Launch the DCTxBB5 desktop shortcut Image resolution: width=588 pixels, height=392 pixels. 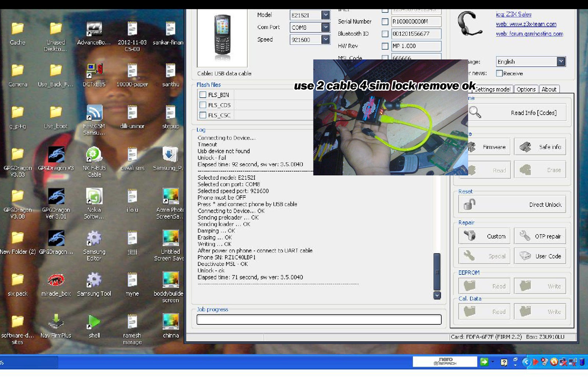click(x=94, y=75)
